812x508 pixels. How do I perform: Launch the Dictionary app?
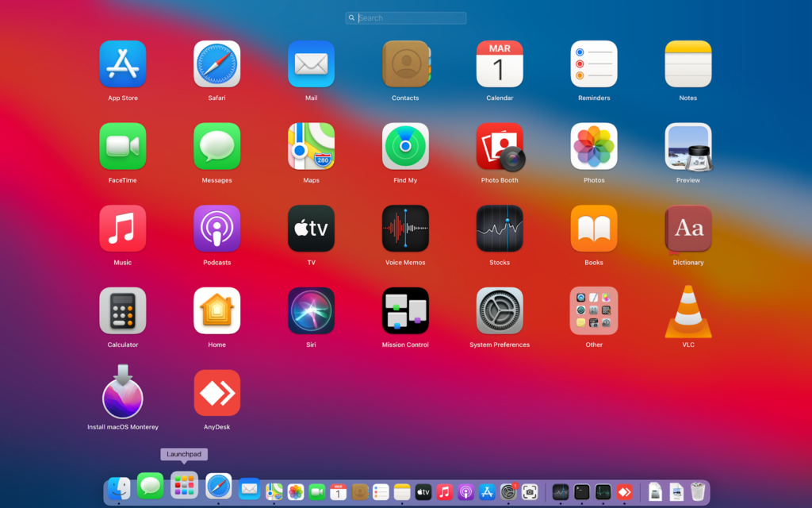tap(688, 229)
